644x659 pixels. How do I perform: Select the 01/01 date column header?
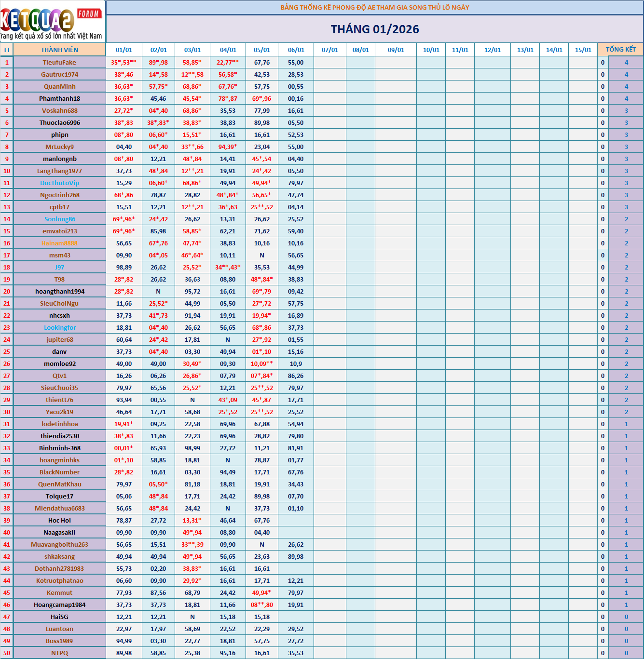[x=124, y=50]
